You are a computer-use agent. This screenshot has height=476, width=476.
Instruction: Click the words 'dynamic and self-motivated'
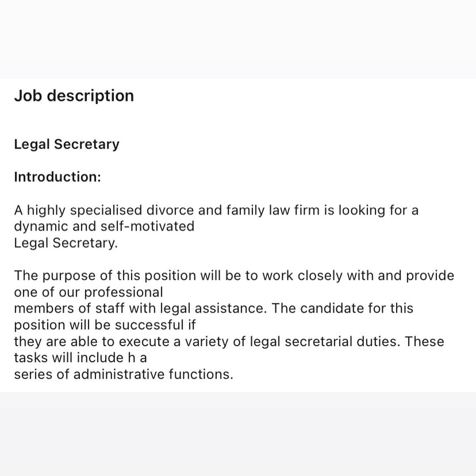point(104,226)
